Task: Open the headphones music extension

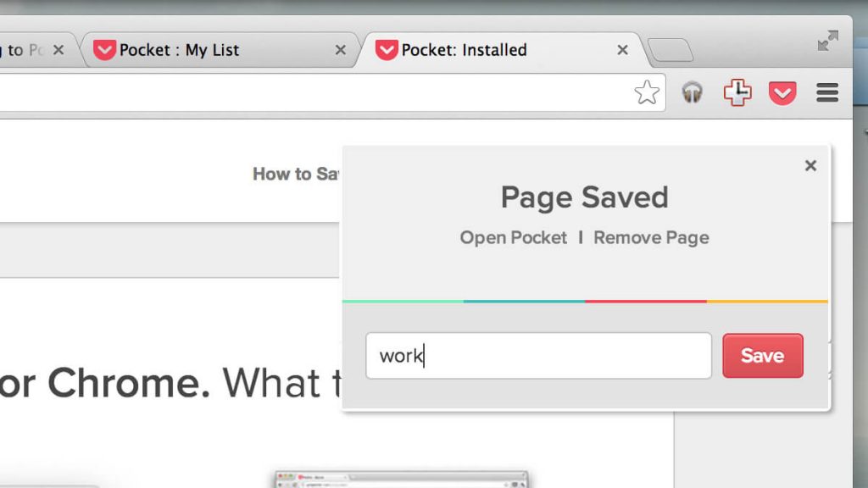Action: 692,92
